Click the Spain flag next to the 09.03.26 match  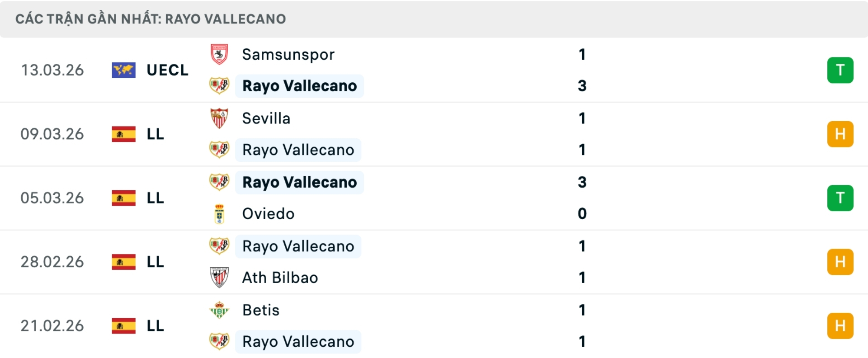[123, 134]
